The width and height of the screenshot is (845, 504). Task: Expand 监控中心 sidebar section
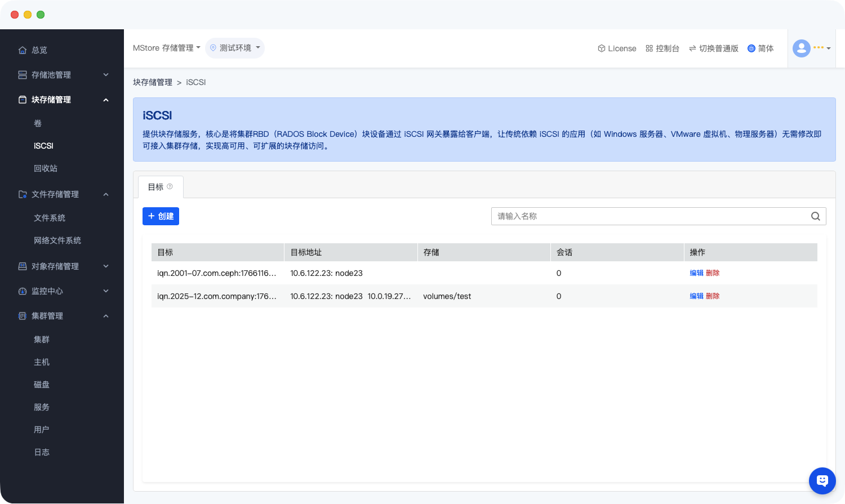(x=63, y=291)
